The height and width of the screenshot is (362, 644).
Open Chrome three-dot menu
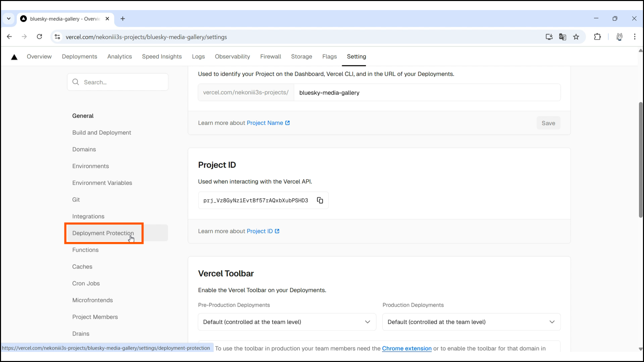(x=635, y=37)
